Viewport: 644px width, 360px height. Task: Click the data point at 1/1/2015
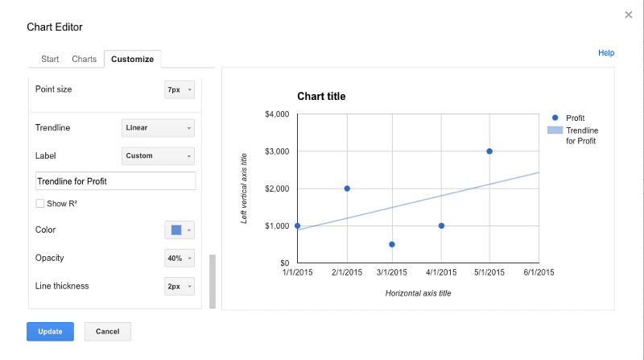click(x=297, y=226)
